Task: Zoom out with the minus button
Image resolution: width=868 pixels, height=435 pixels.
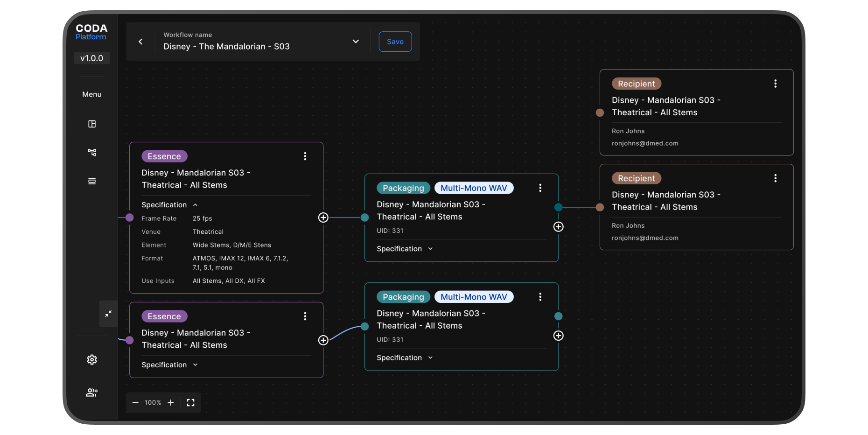Action: pyautogui.click(x=135, y=402)
